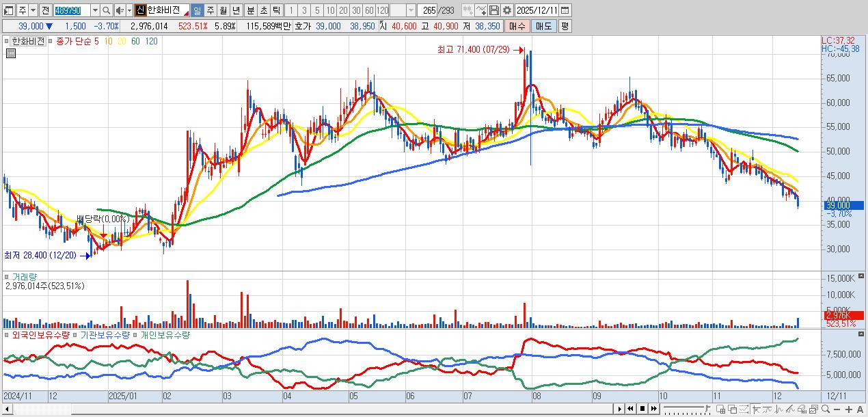
Task: Open the calendar date picker icon
Action: [x=565, y=10]
